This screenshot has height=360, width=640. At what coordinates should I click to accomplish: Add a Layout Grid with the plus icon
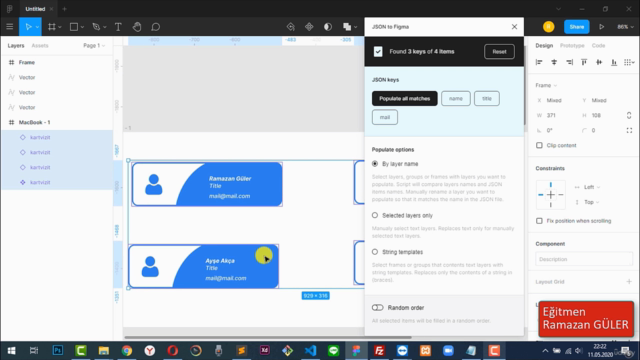[x=629, y=282]
